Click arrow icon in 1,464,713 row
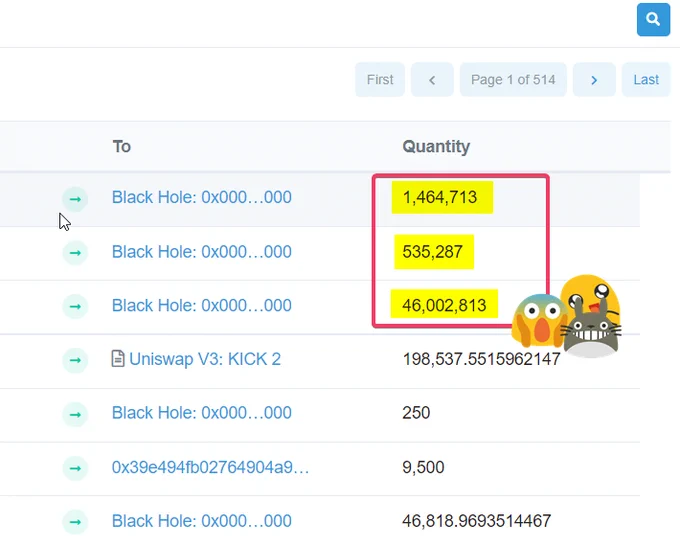The image size is (680, 546). 75,199
